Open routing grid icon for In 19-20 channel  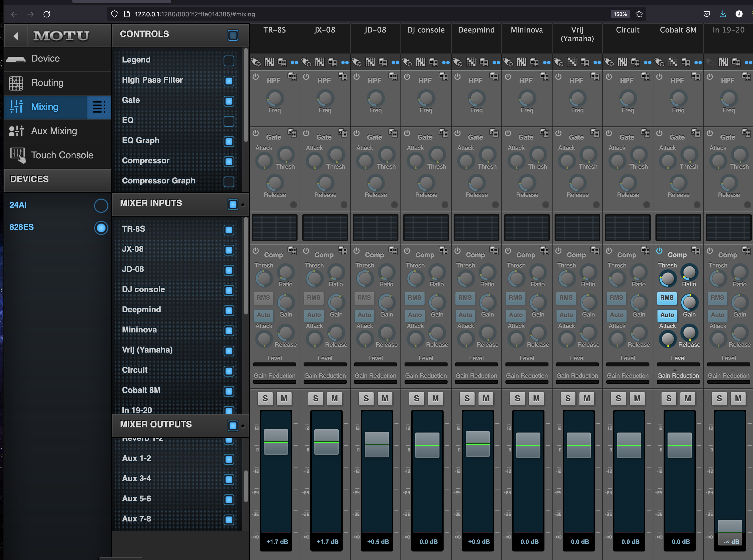[x=723, y=62]
